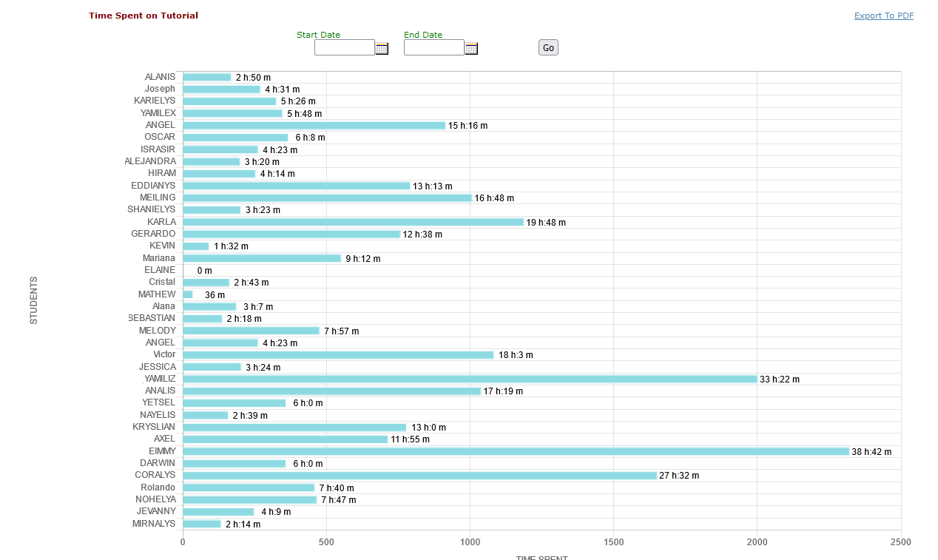Screen dimensions: 938x560
Task: Click the CORALYS 27 h:32 m bar
Action: pyautogui.click(x=419, y=476)
